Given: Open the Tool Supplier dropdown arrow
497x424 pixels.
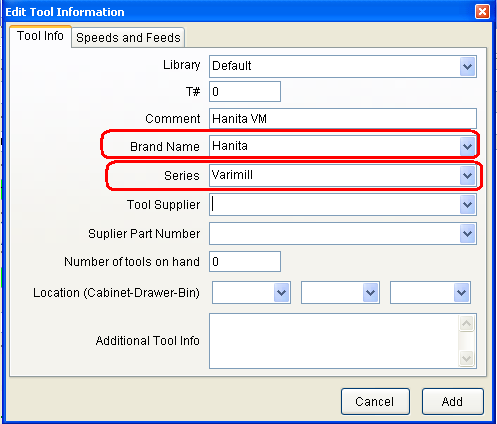Looking at the screenshot, I should pos(467,204).
